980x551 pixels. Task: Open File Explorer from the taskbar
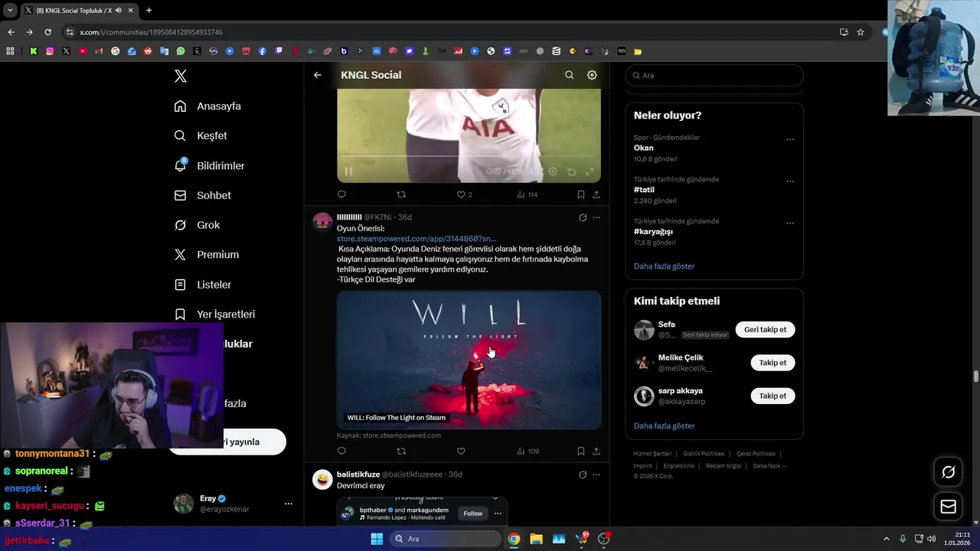point(536,539)
